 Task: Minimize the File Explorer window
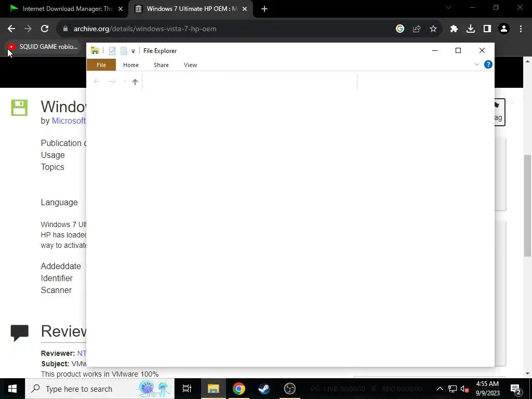point(435,50)
